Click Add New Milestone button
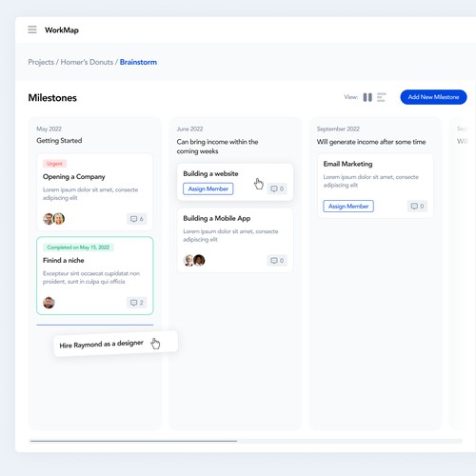The height and width of the screenshot is (476, 476). 433,97
